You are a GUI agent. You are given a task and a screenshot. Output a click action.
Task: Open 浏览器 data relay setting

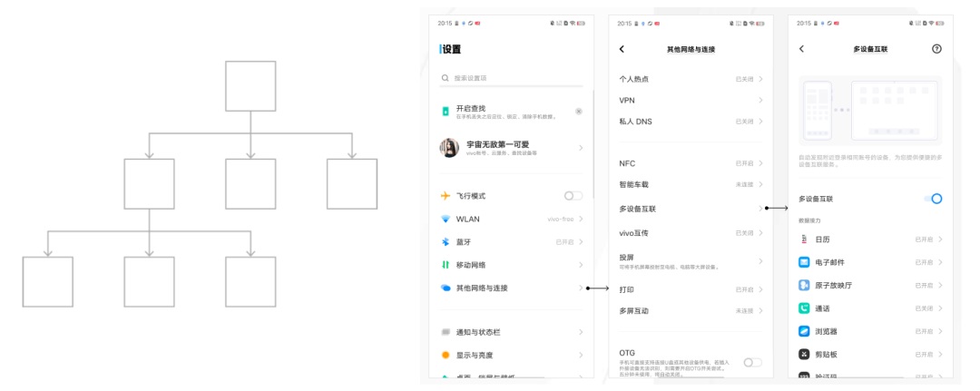[x=870, y=331]
